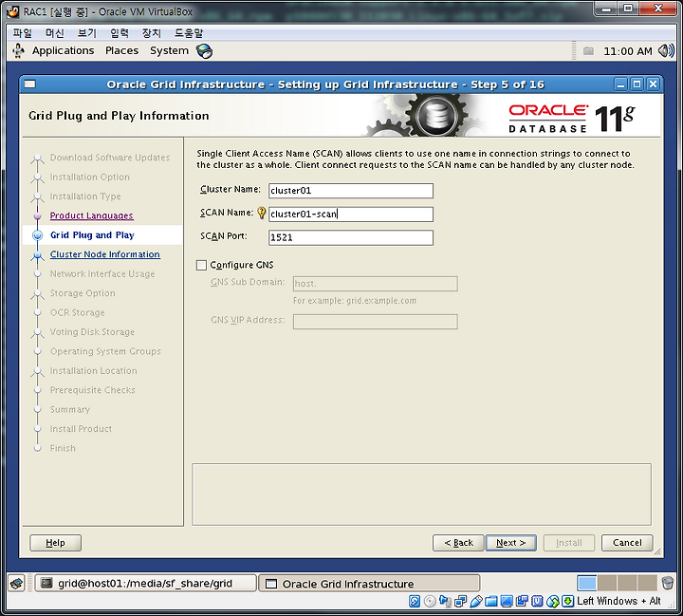Click the keyboard capture green arrow icon
The width and height of the screenshot is (683, 616).
click(567, 601)
